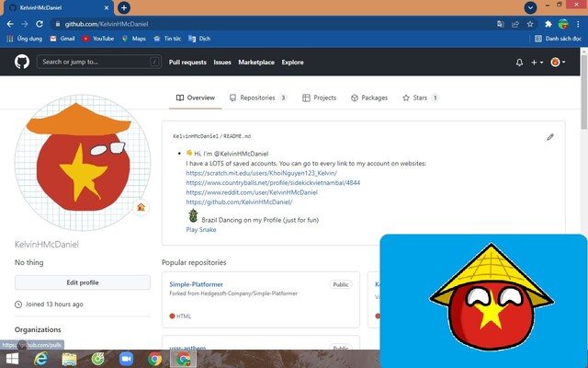Open the Dịch bookmark
Image resolution: width=588 pixels, height=368 pixels.
click(199, 39)
